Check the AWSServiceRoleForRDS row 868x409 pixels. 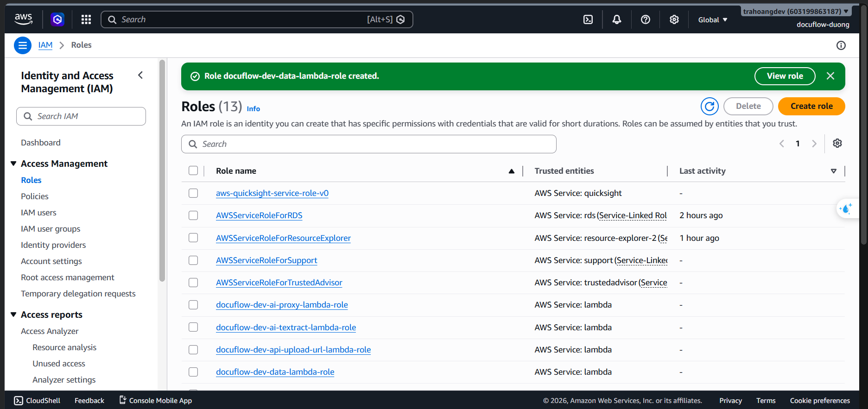click(x=193, y=215)
